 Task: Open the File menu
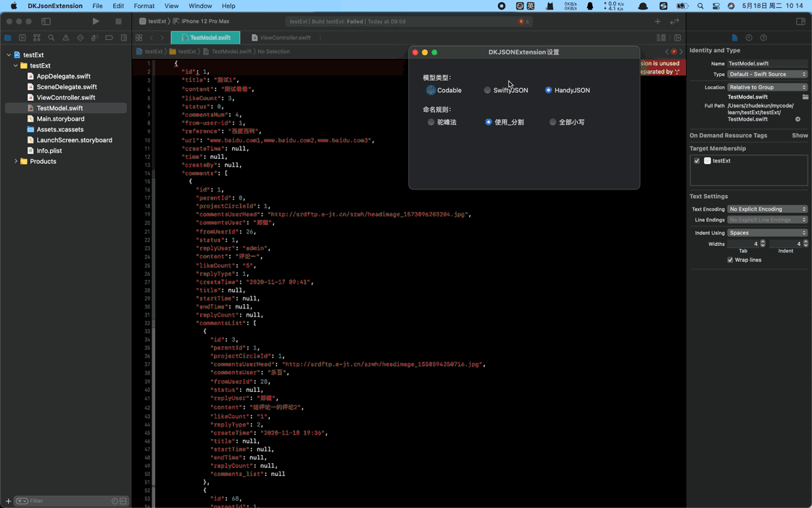click(97, 6)
